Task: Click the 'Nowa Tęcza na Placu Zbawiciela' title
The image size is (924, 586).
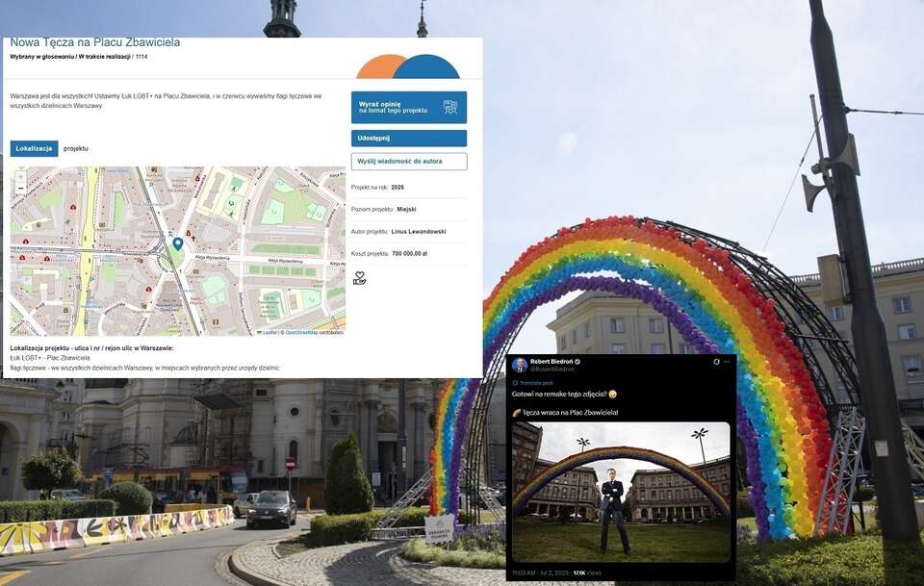Action: click(x=95, y=42)
